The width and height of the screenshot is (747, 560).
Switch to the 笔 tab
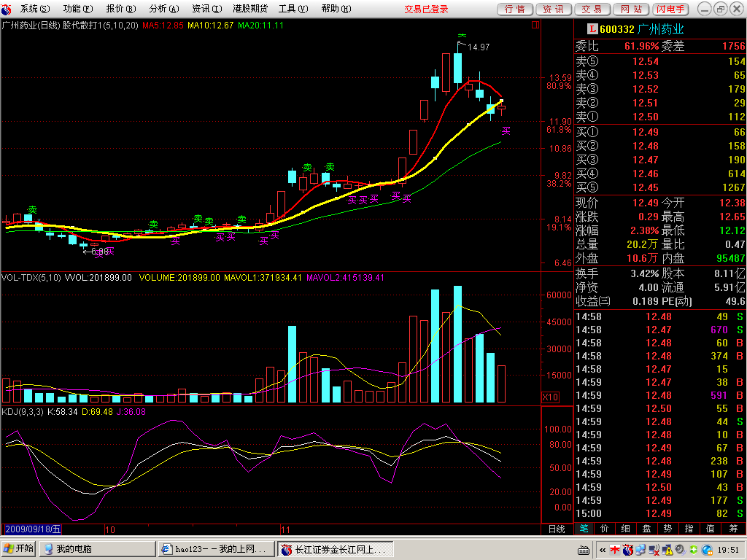click(584, 529)
